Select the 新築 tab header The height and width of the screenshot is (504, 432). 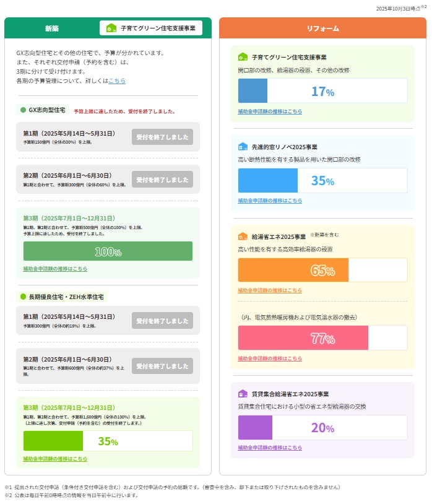click(52, 28)
